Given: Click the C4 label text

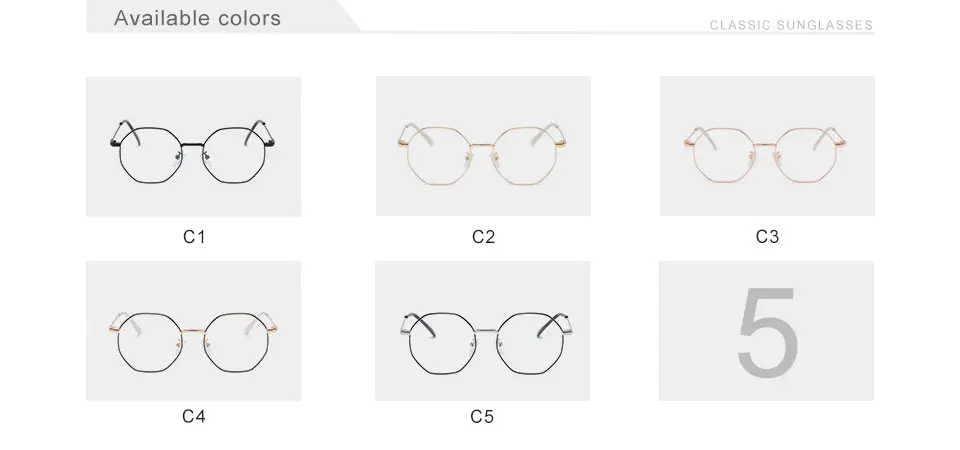Looking at the screenshot, I should pos(193,416).
